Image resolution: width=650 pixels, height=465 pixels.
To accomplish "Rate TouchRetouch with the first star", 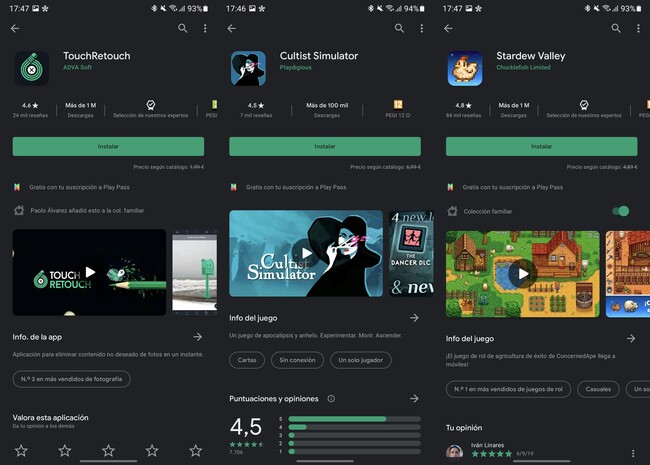I will tap(21, 450).
